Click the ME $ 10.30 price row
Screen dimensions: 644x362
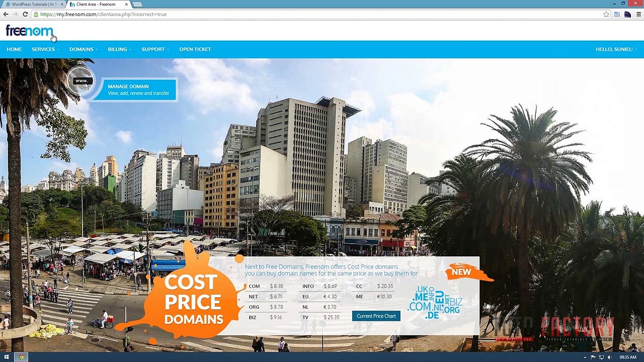pos(374,297)
